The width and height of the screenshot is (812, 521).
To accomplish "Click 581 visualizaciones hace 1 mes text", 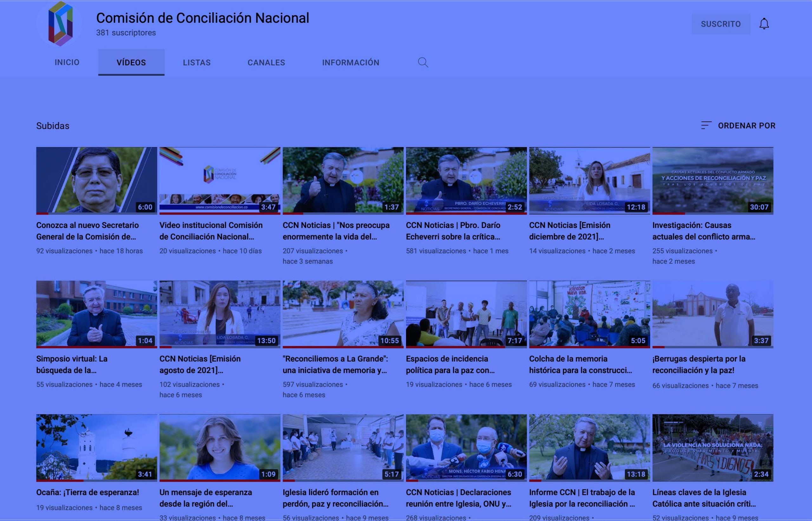I will [457, 251].
